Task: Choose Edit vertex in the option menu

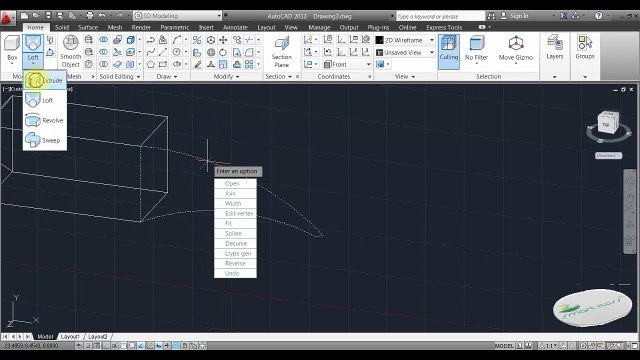Action: (x=235, y=213)
